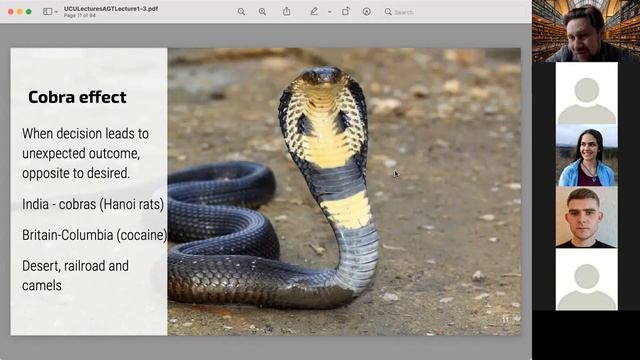The width and height of the screenshot is (640, 360).
Task: Select the first blank avatar participant tile
Action: tap(587, 93)
